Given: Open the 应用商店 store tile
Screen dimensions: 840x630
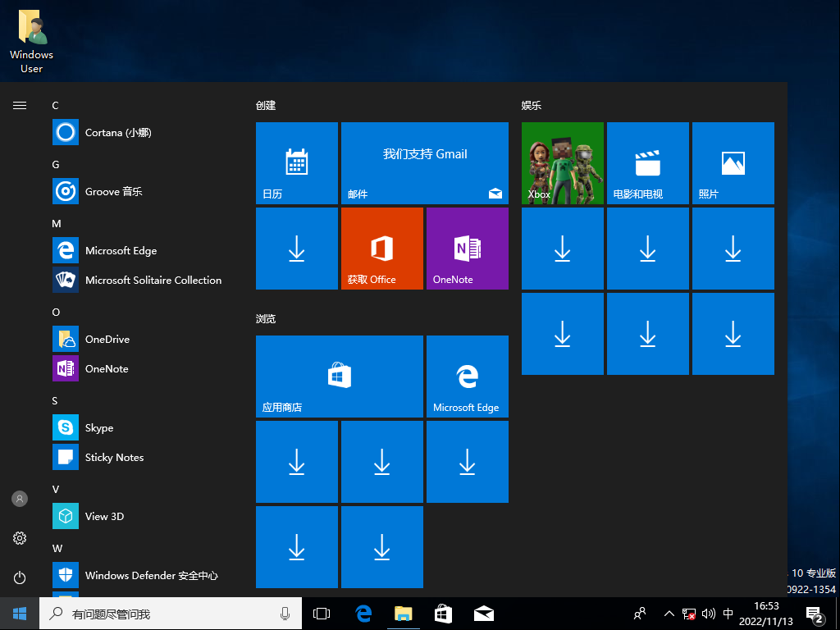Looking at the screenshot, I should 340,376.
